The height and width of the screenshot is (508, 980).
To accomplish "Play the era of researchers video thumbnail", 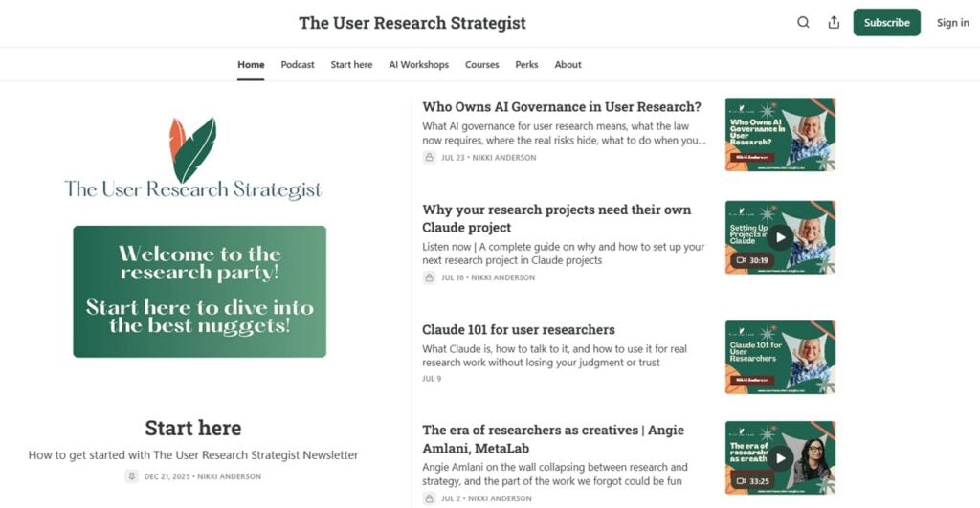I will (x=780, y=458).
